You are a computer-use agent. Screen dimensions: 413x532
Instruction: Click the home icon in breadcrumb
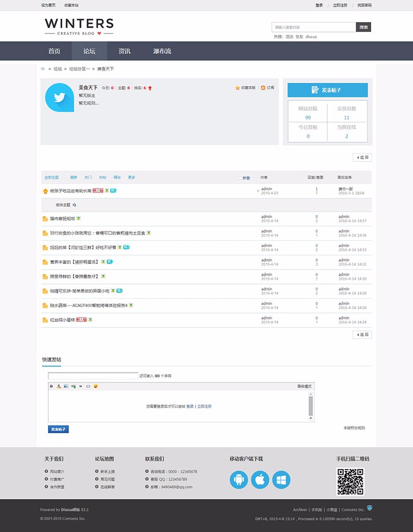[43, 69]
